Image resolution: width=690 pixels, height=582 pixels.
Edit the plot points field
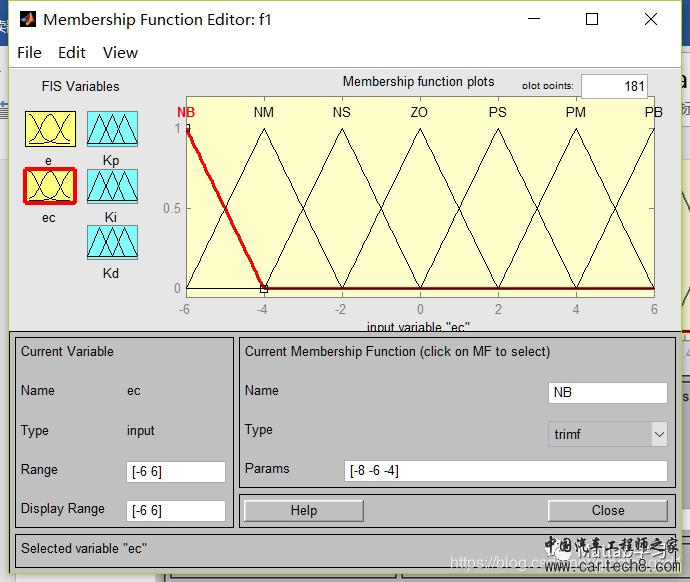point(614,86)
